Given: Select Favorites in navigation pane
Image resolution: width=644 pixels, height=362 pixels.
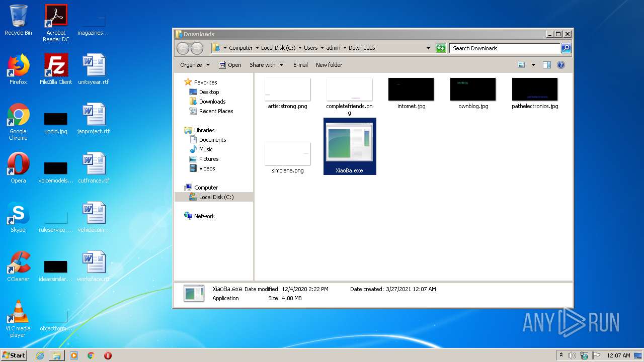Looking at the screenshot, I should click(201, 82).
